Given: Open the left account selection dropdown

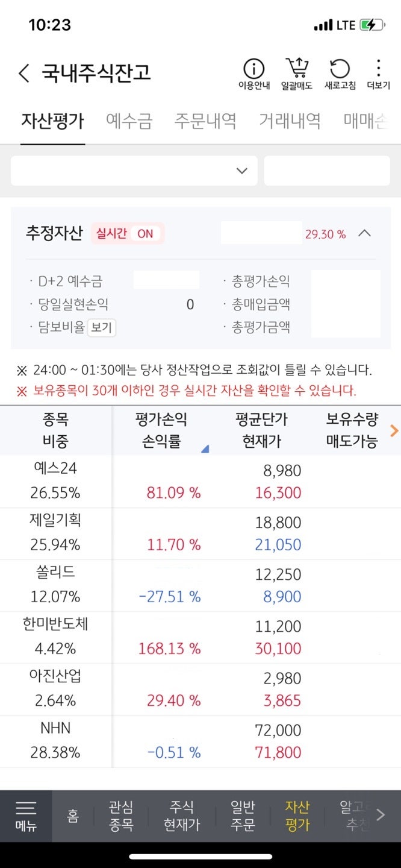Looking at the screenshot, I should (132, 171).
